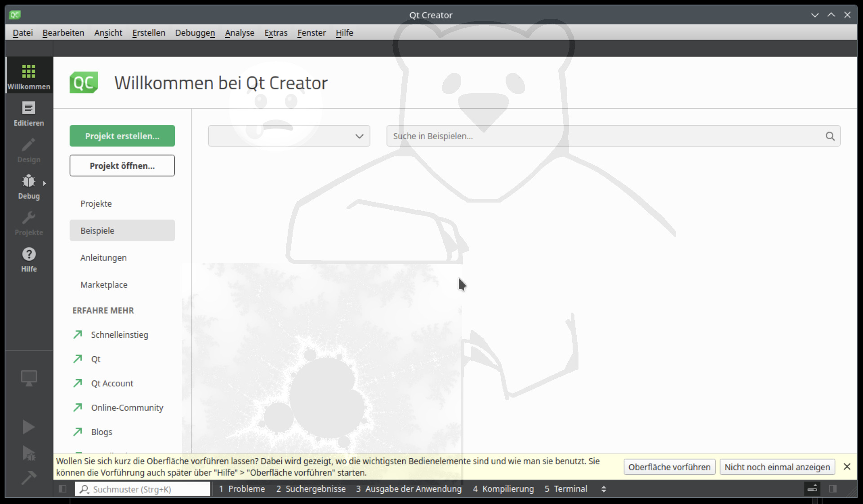863x504 pixels.
Task: Open the Online-Community link
Action: (127, 407)
